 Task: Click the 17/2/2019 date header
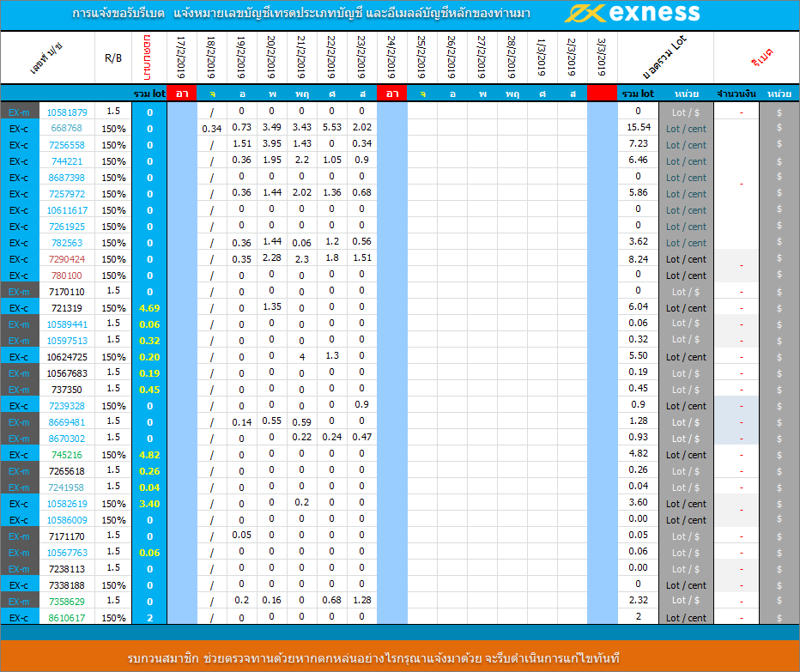[181, 57]
